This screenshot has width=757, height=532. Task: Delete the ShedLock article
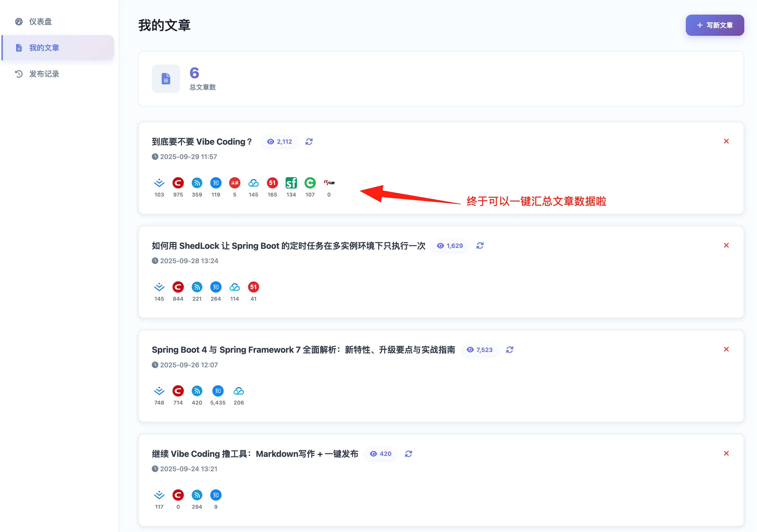point(726,245)
